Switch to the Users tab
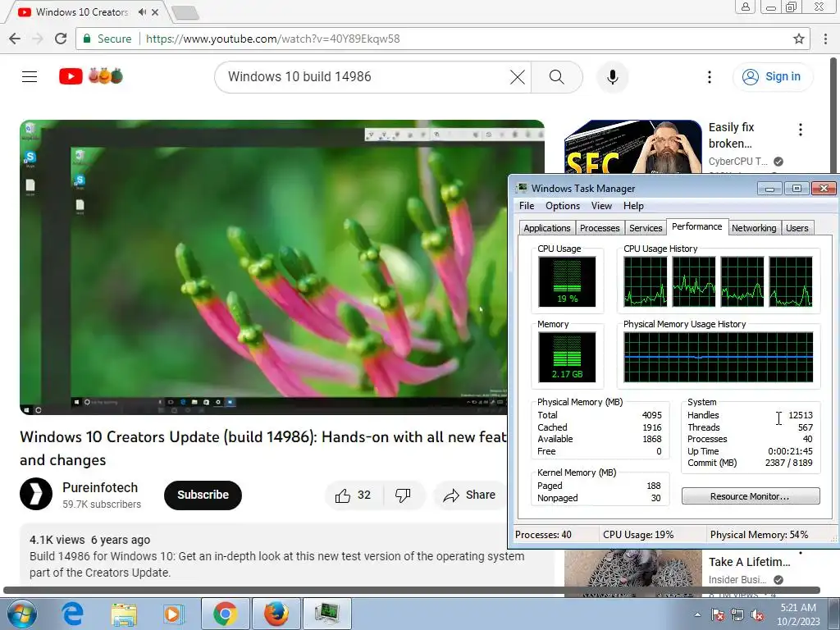 pyautogui.click(x=797, y=228)
